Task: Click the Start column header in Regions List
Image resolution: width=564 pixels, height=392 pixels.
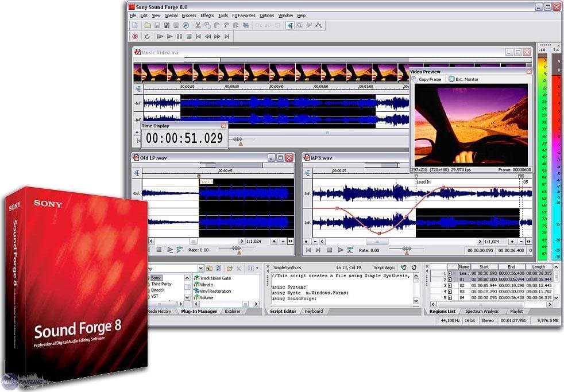Action: pos(484,267)
